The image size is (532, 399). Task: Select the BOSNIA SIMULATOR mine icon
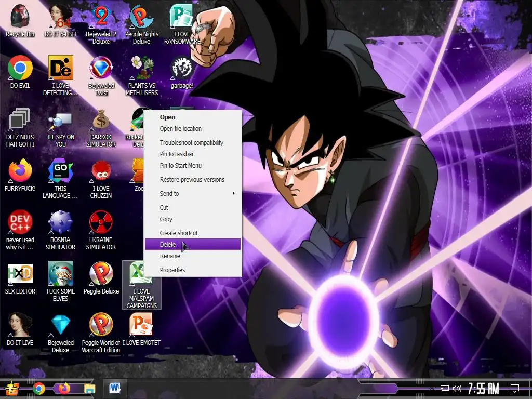pyautogui.click(x=60, y=230)
